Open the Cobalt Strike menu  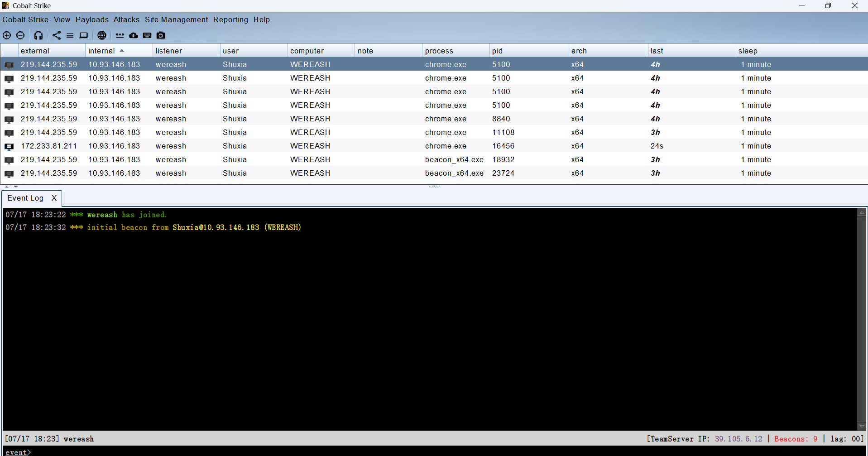click(25, 19)
